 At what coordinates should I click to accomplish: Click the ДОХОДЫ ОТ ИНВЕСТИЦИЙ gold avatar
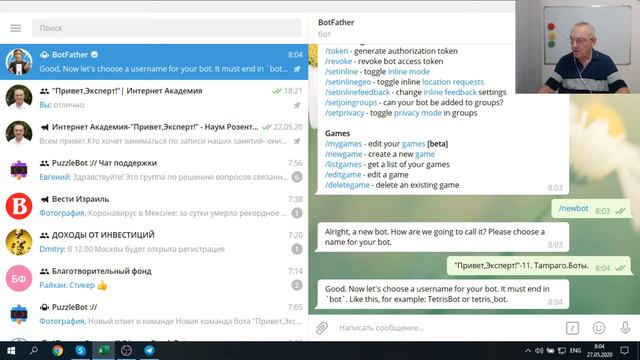[19, 242]
